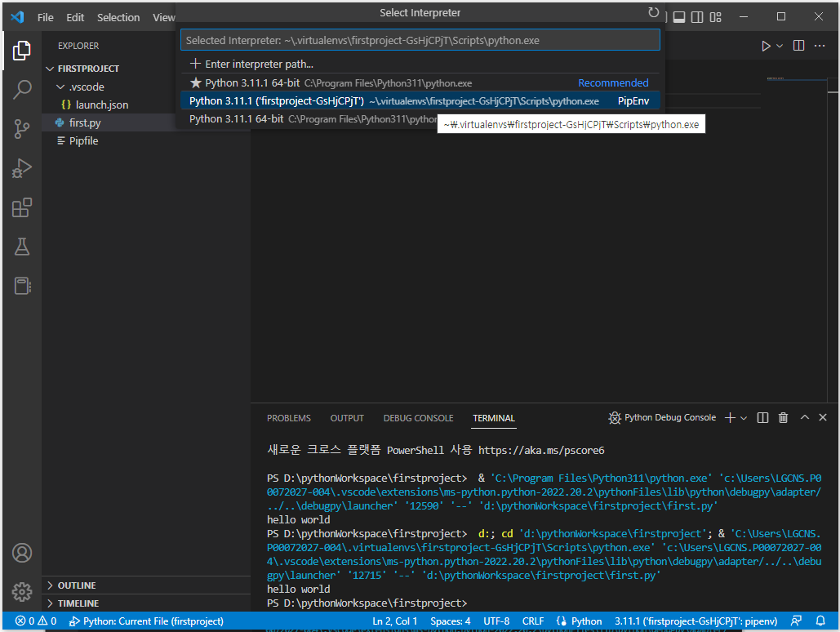Viewport: 840px width, 632px height.
Task: Click CRLF end-of-line status item
Action: pos(533,621)
